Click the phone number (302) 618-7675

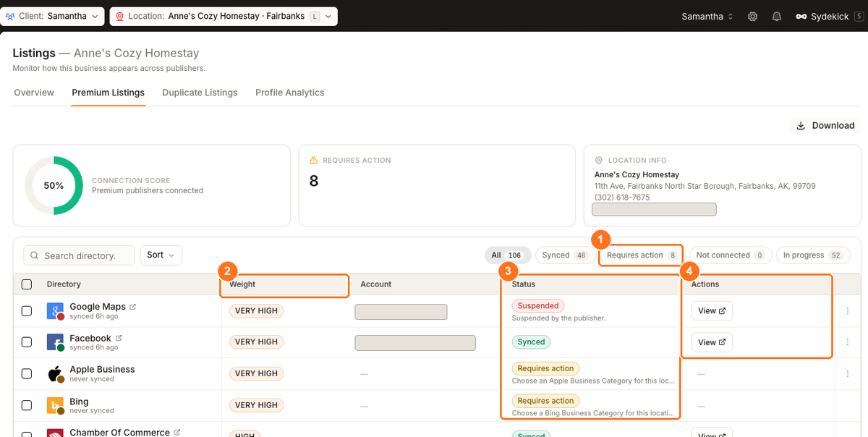622,198
